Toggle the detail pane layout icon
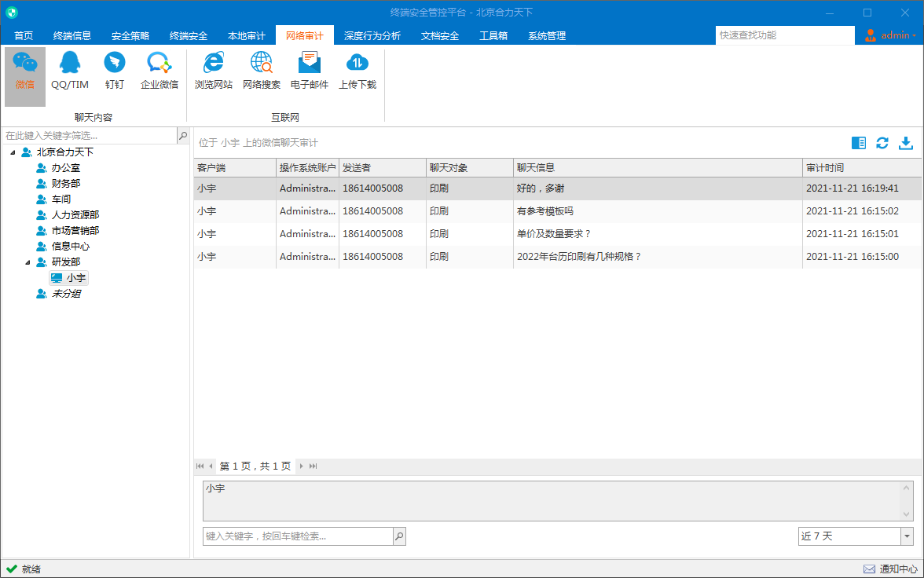924x578 pixels. pos(859,143)
